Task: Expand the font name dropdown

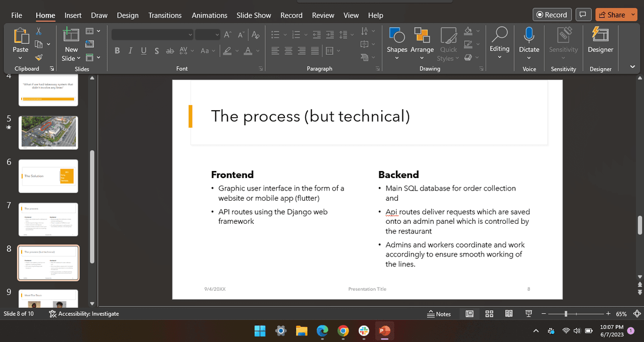Action: [190, 35]
